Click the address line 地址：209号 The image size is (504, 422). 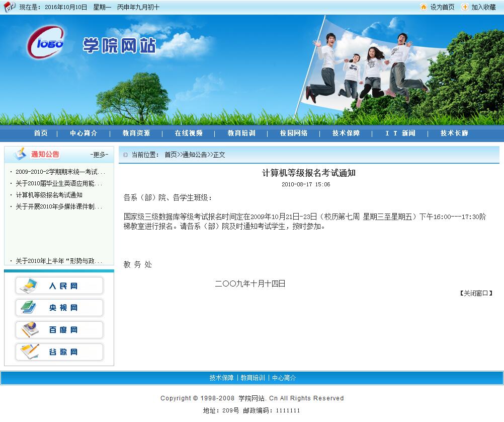(x=221, y=410)
